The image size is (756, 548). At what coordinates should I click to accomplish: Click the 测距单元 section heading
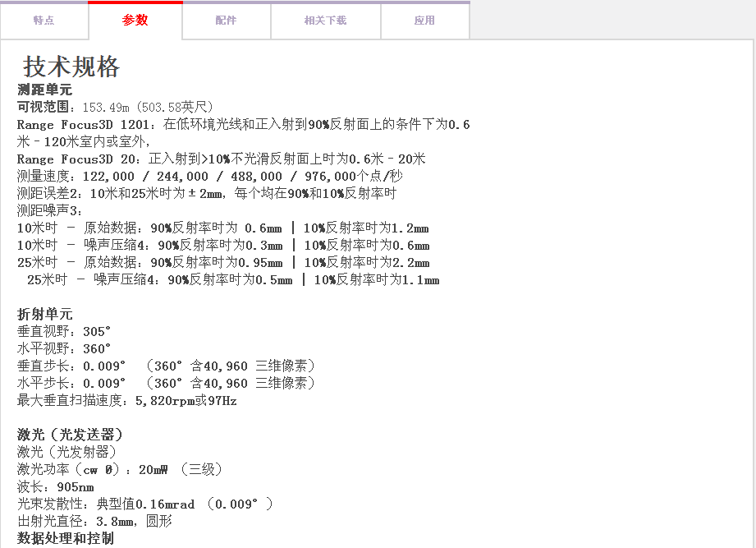(44, 90)
